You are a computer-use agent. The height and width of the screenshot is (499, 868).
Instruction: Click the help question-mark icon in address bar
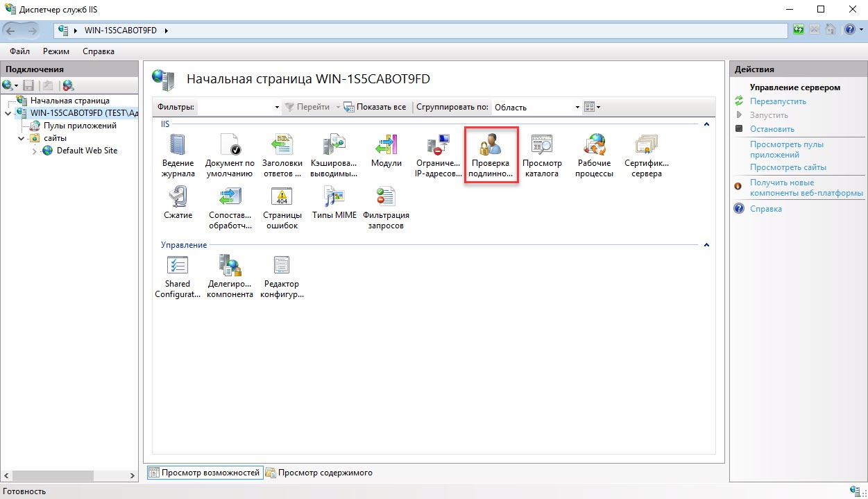click(849, 30)
